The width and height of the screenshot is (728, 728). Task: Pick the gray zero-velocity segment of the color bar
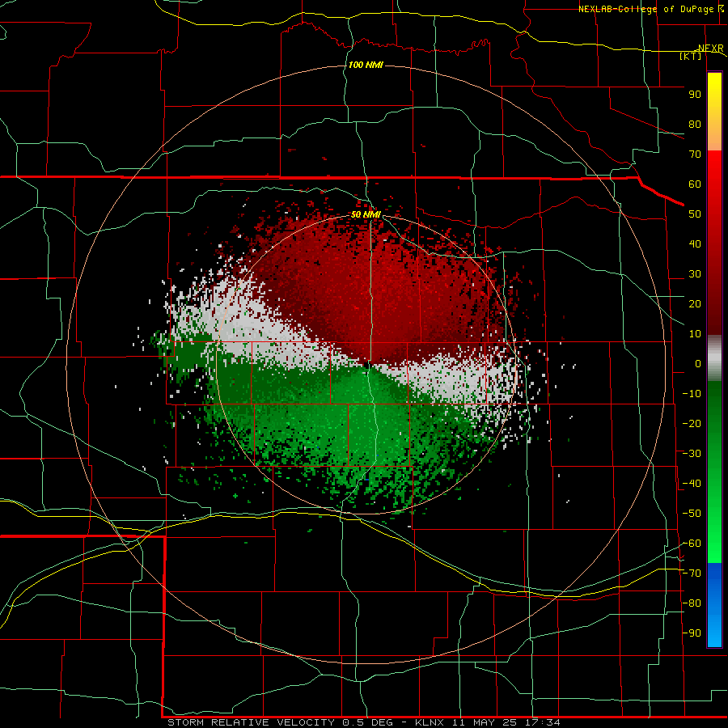tap(714, 358)
